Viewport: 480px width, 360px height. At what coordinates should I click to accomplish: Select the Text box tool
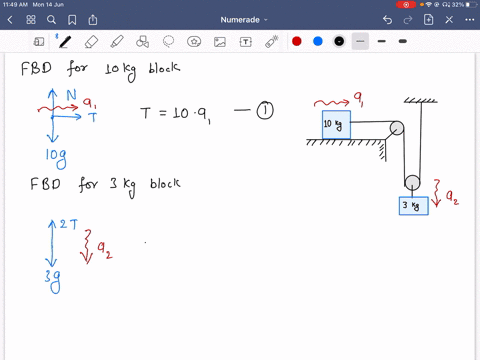[246, 42]
